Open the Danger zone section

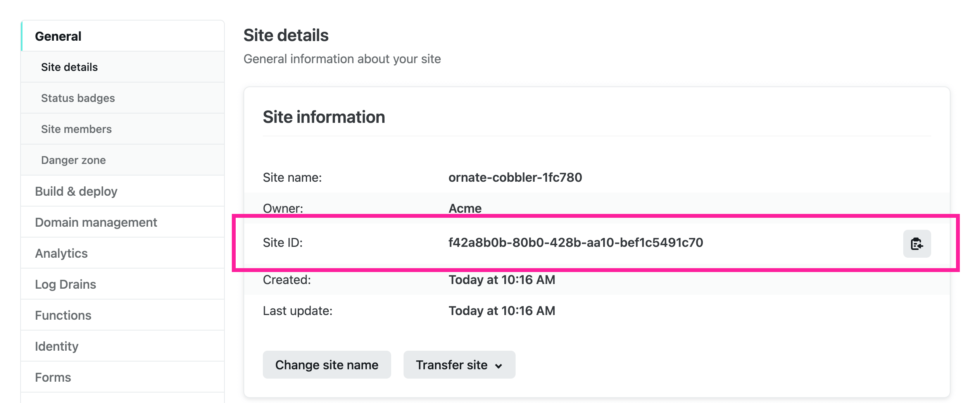(73, 160)
